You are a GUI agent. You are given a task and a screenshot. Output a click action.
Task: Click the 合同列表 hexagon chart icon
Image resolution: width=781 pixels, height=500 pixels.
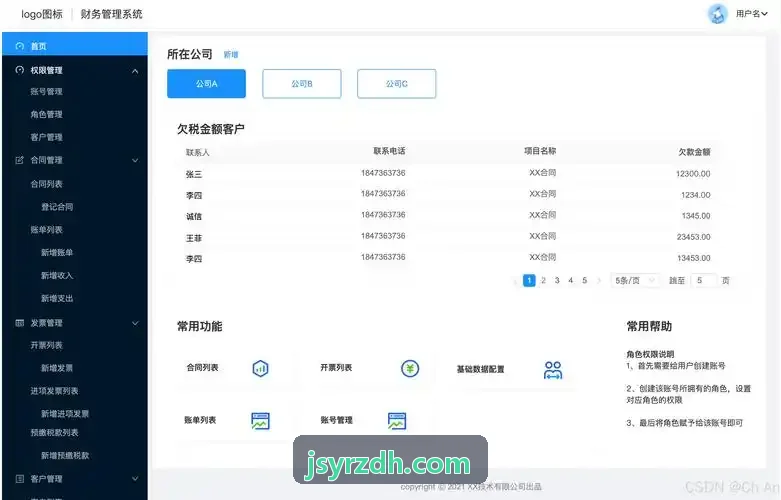tap(260, 369)
